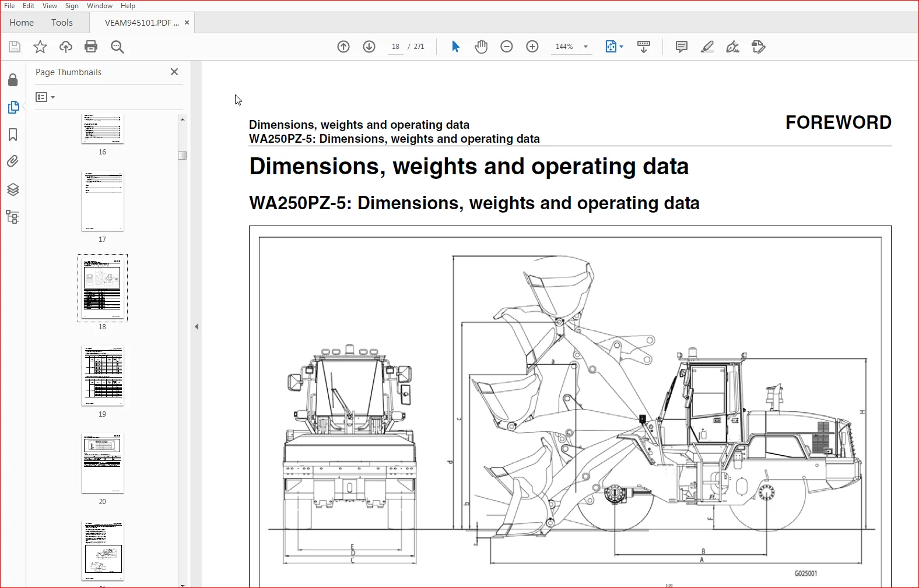Print the document using printer icon

pyautogui.click(x=91, y=47)
